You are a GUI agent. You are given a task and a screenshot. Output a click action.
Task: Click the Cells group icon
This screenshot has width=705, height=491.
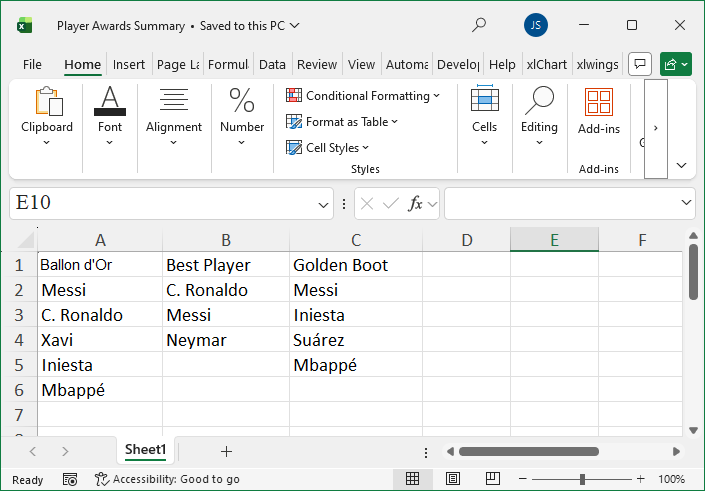coord(484,115)
